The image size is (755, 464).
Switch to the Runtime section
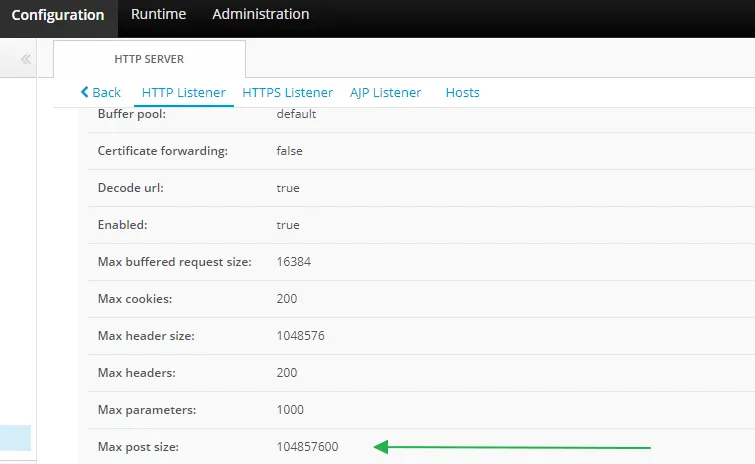coord(159,14)
